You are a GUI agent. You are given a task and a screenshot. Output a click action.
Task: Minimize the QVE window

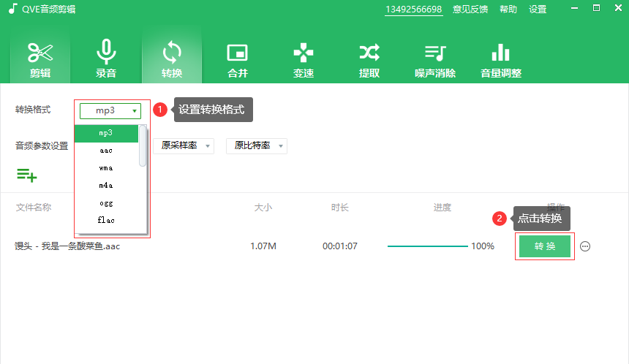[x=574, y=8]
